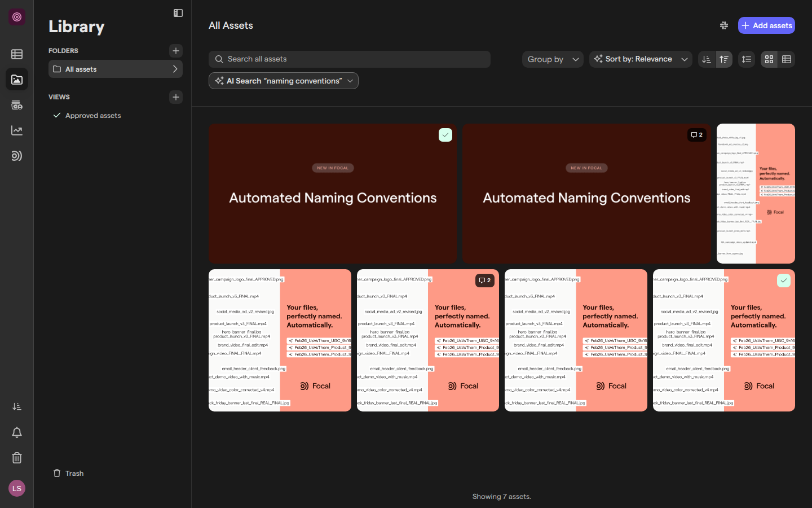Open the LS user avatar menu
Screen dimensions: 812x508
click(x=17, y=488)
